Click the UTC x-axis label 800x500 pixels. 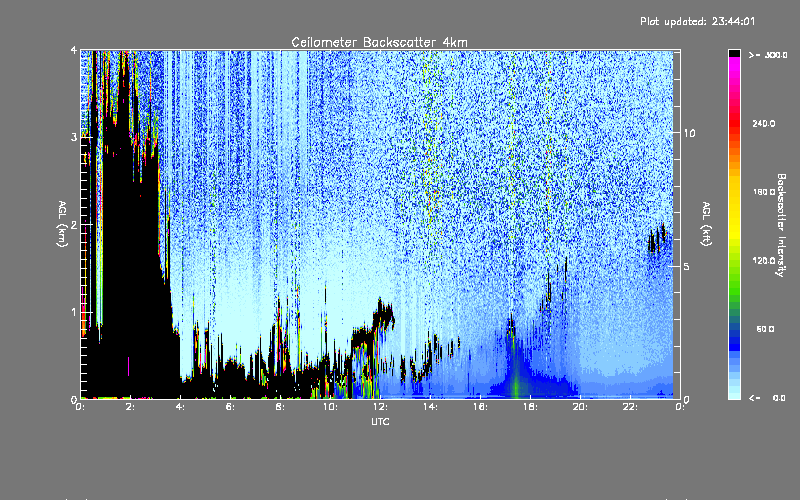click(x=380, y=421)
